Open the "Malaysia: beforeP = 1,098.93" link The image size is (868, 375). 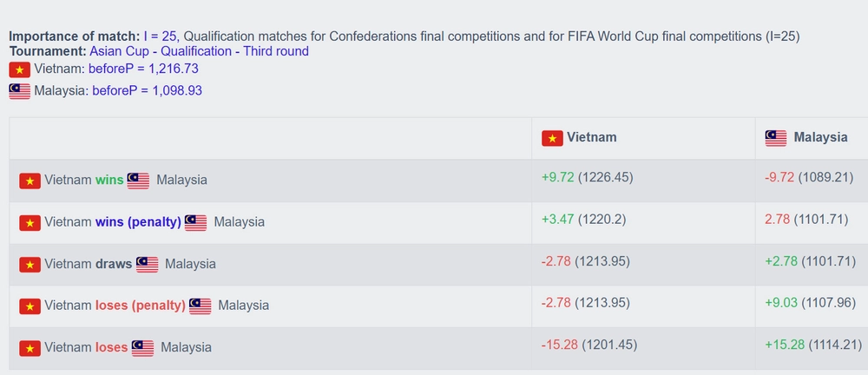click(x=117, y=90)
